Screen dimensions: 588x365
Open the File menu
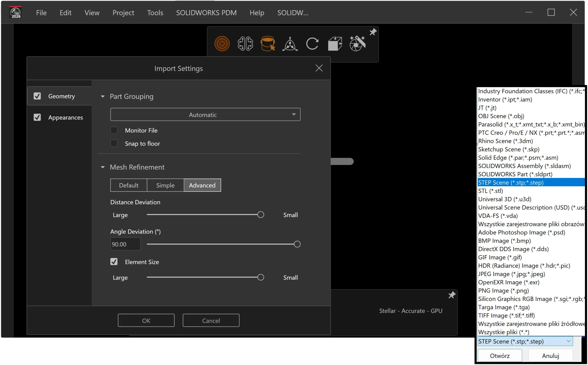[x=41, y=13]
